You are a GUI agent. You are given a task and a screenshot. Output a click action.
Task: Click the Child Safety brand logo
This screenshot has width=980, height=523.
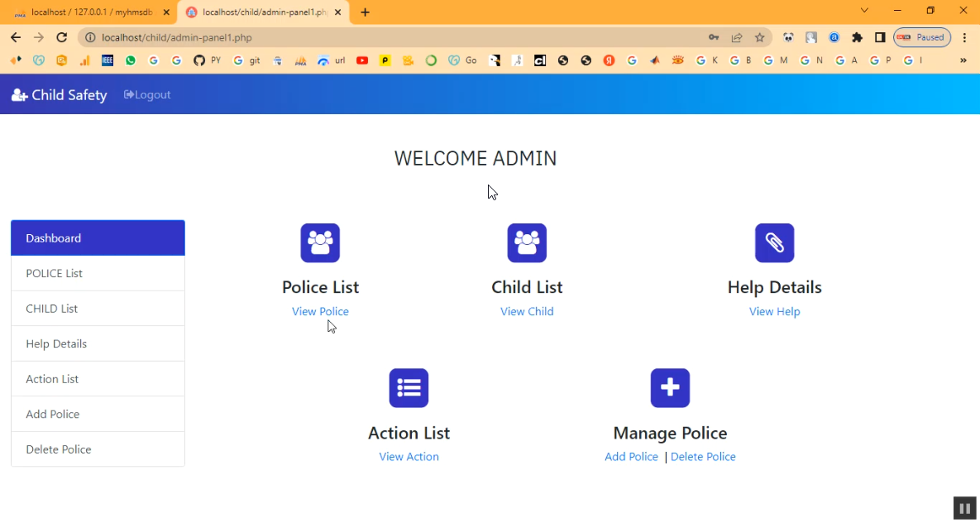click(60, 95)
